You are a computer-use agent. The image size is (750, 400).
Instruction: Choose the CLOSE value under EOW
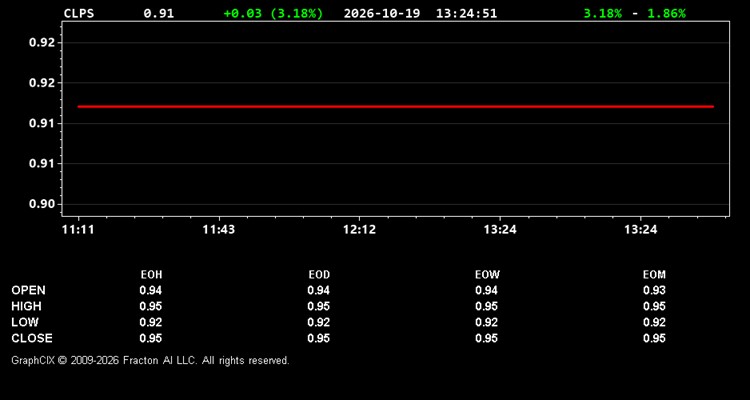[x=486, y=338]
